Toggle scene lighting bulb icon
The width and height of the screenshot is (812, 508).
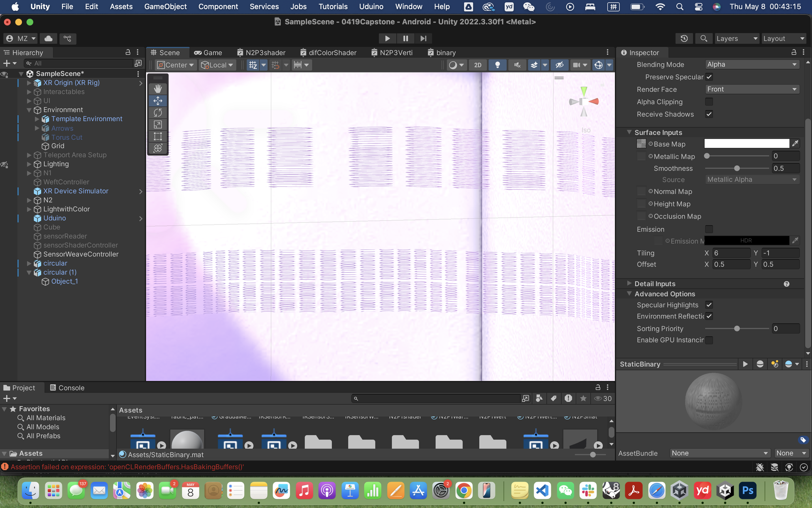pyautogui.click(x=498, y=65)
